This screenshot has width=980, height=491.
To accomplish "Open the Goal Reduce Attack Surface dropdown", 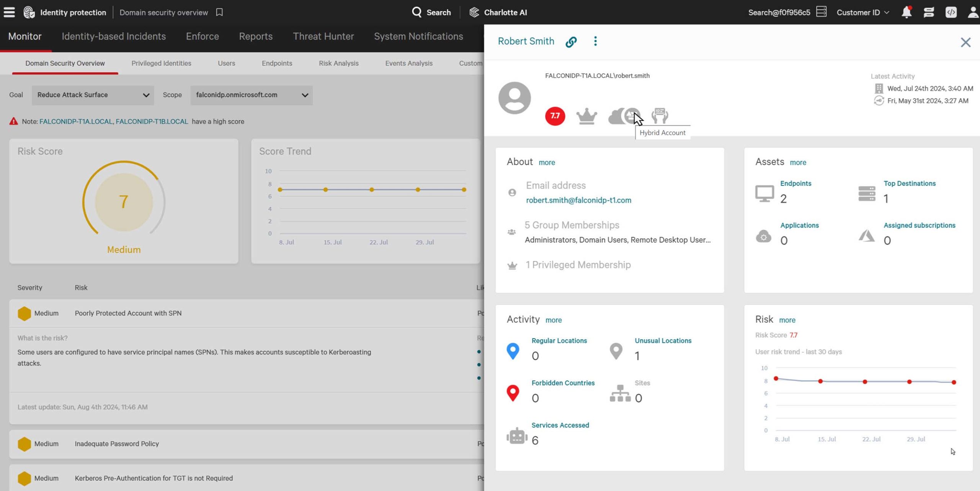I will (93, 95).
